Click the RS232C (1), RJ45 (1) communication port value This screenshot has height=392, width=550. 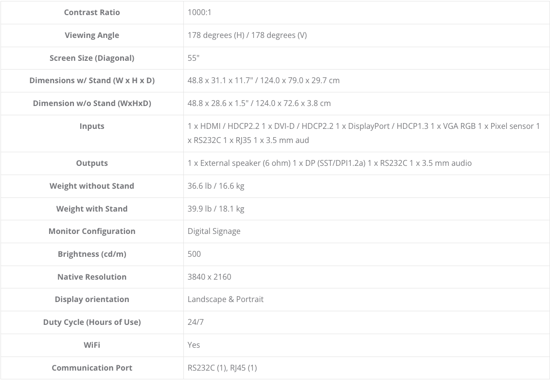(222, 368)
